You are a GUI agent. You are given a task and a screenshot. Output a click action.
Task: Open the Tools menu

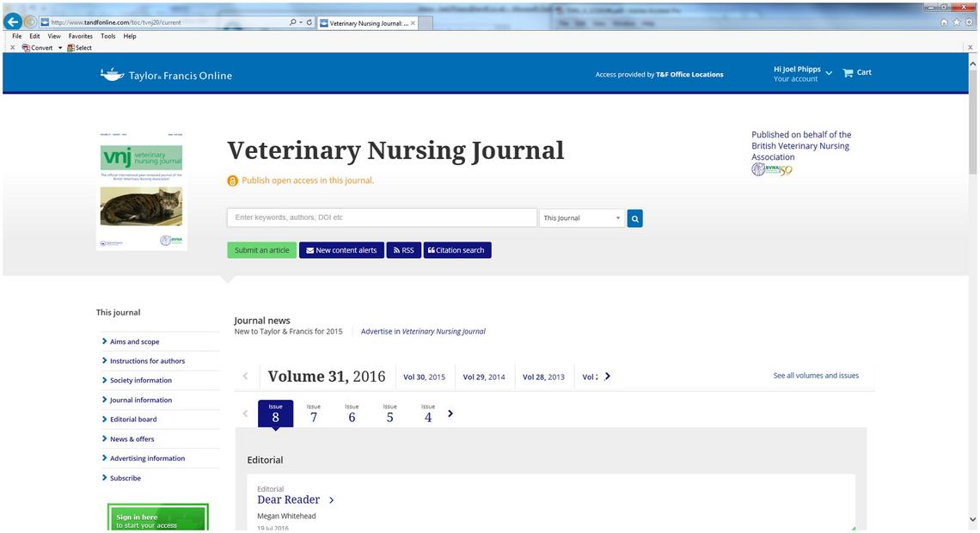[x=108, y=36]
